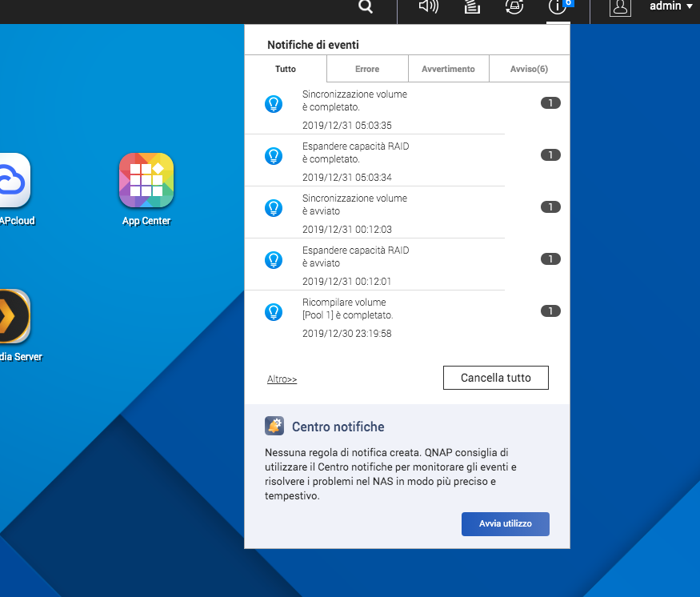Switch to the Errore tab
Image resolution: width=700 pixels, height=597 pixels.
tap(367, 69)
